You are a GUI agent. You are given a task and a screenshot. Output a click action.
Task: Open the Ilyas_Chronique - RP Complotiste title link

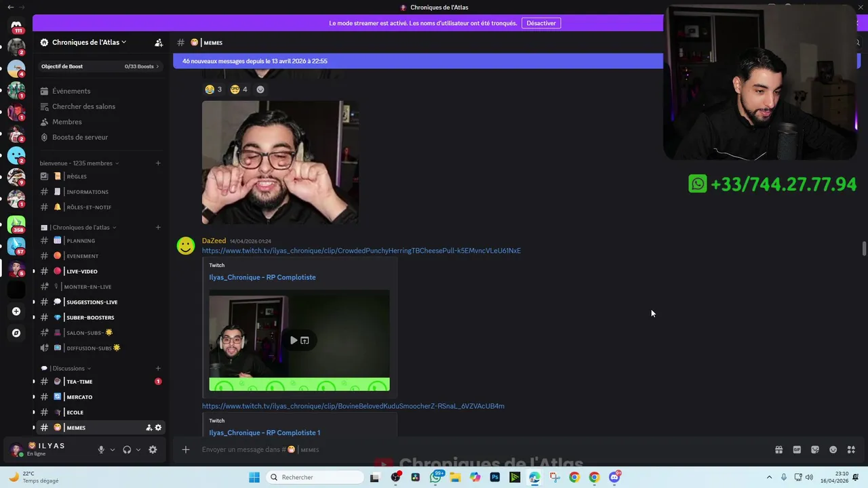(262, 277)
